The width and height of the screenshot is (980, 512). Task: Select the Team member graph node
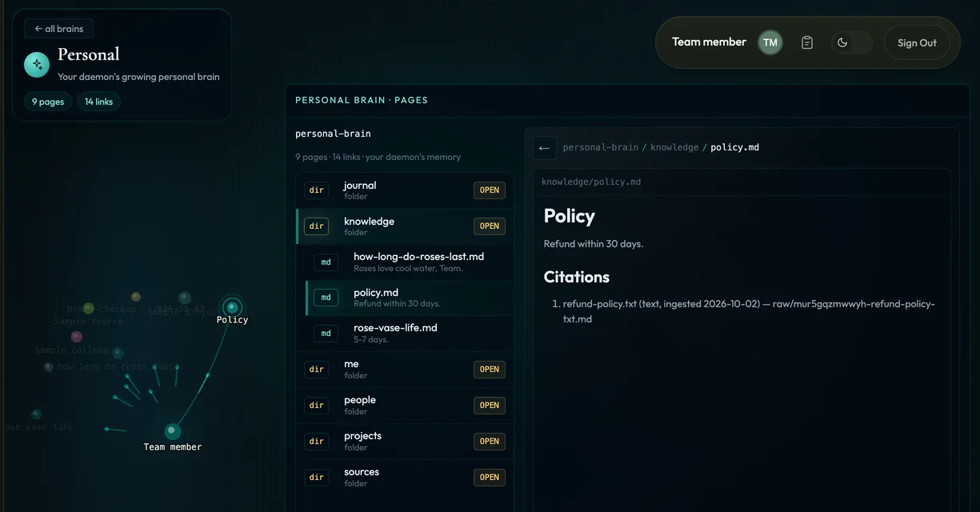pyautogui.click(x=173, y=431)
